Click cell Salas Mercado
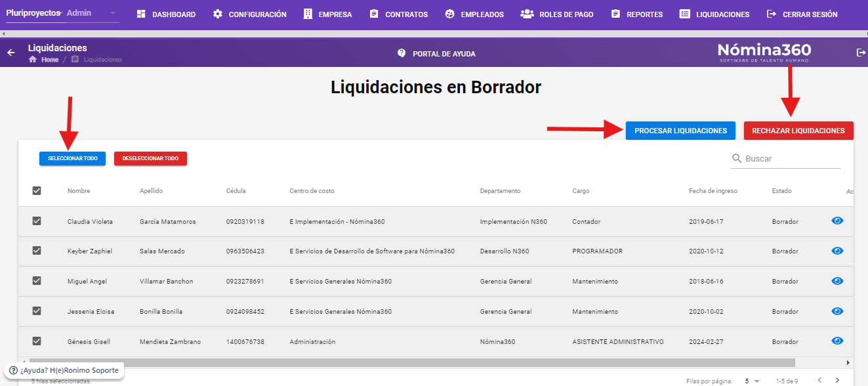The width and height of the screenshot is (868, 386). coord(162,251)
